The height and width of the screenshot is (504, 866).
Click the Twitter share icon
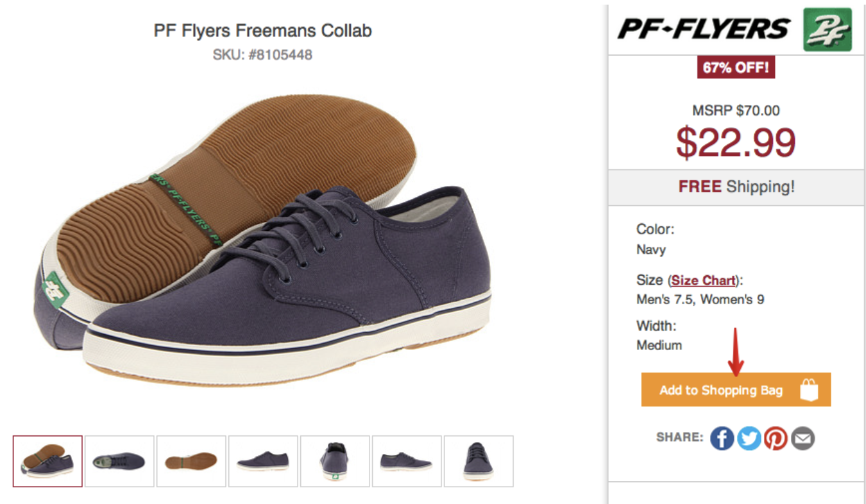pyautogui.click(x=749, y=439)
